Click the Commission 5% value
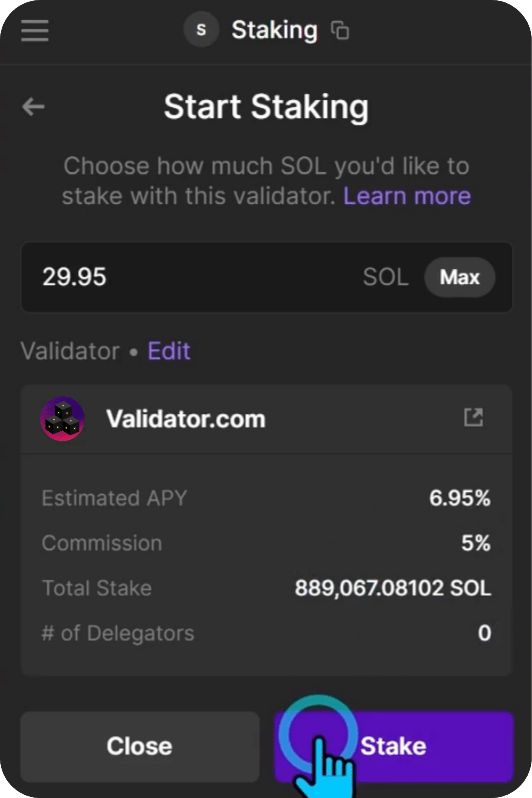Image resolution: width=532 pixels, height=798 pixels. (x=476, y=543)
